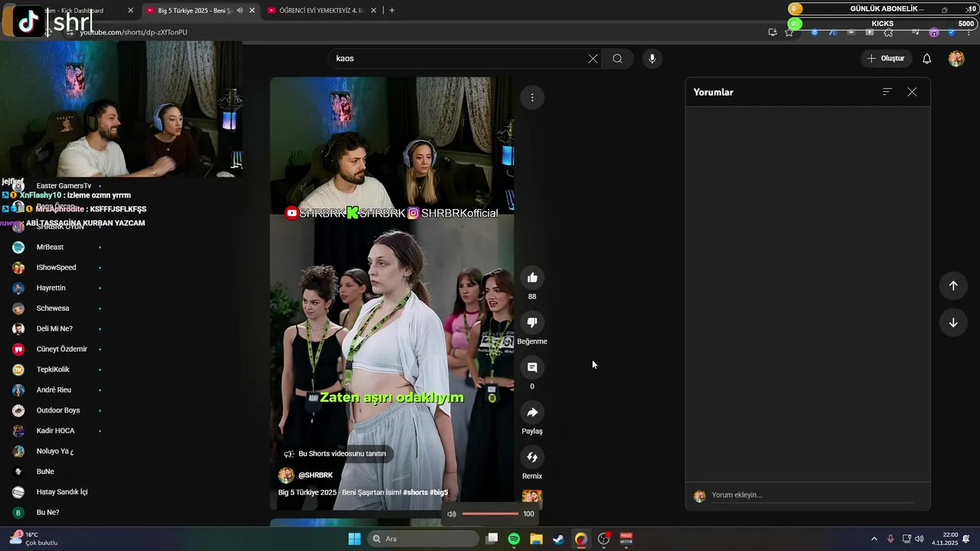Click the browser address bar URL
Viewport: 980px width, 551px height.
134,32
